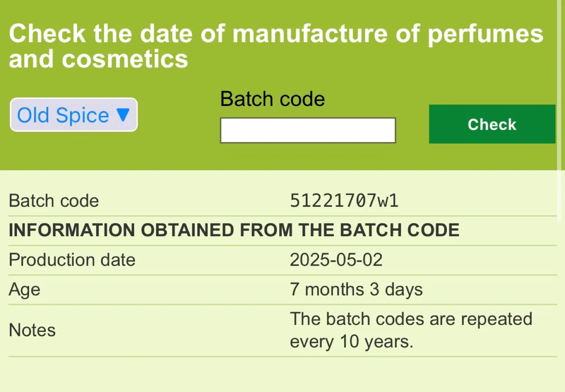
Task: Click the blue triangle arrow beside Old Spice
Action: (123, 115)
